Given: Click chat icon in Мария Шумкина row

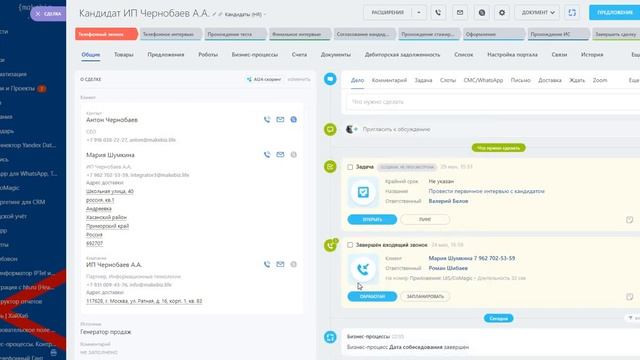Looking at the screenshot, I should 293,155.
